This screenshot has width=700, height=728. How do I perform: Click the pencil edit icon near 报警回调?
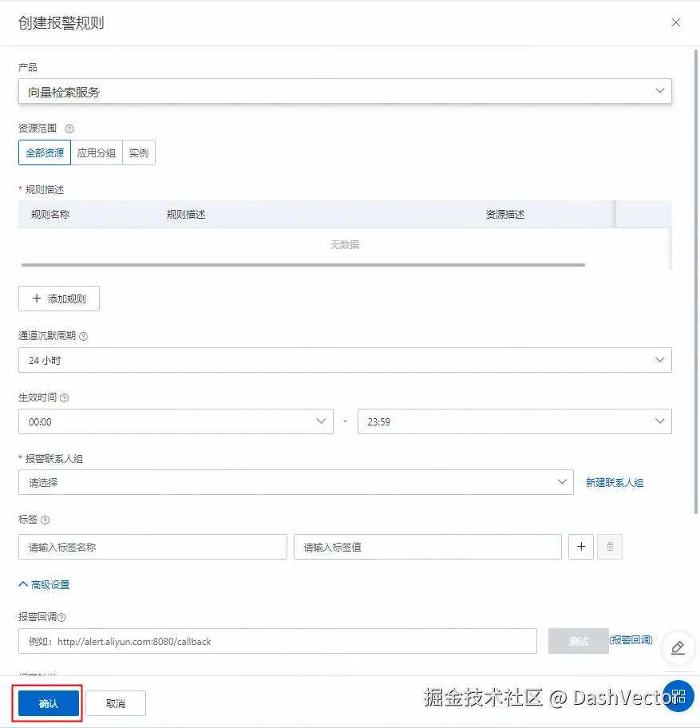click(x=678, y=647)
